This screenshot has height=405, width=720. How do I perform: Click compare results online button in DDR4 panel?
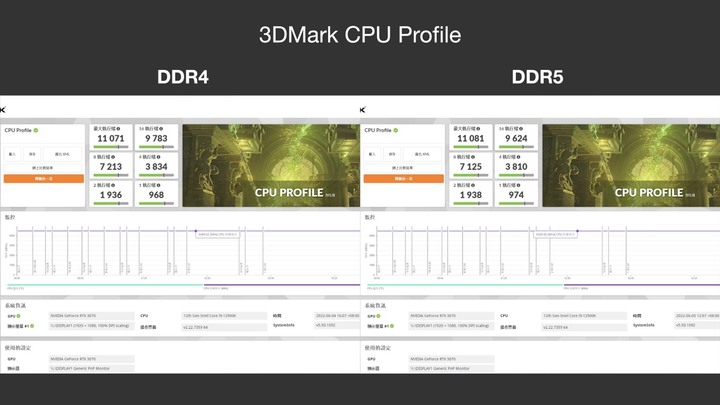pos(43,168)
